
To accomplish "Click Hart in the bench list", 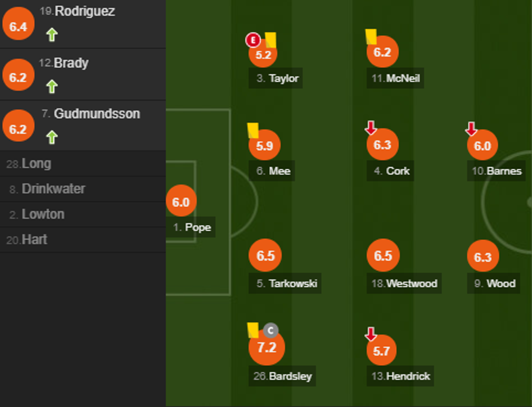I will 34,239.
